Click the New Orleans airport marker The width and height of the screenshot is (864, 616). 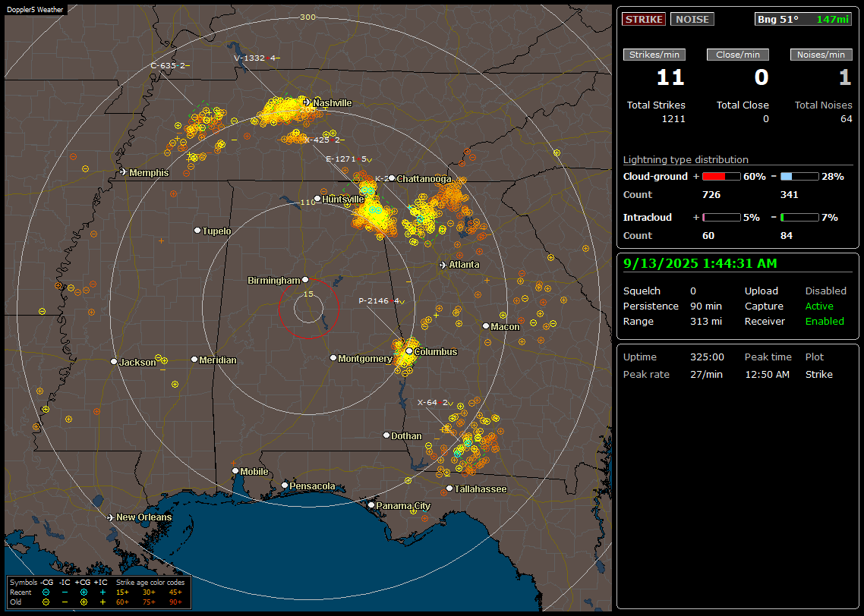(x=111, y=517)
